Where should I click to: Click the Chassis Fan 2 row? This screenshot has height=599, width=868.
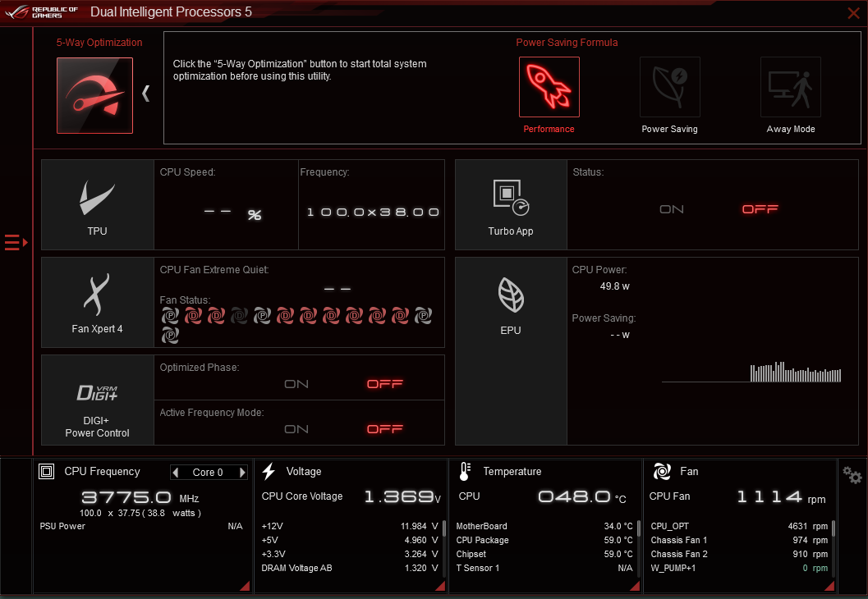(739, 554)
